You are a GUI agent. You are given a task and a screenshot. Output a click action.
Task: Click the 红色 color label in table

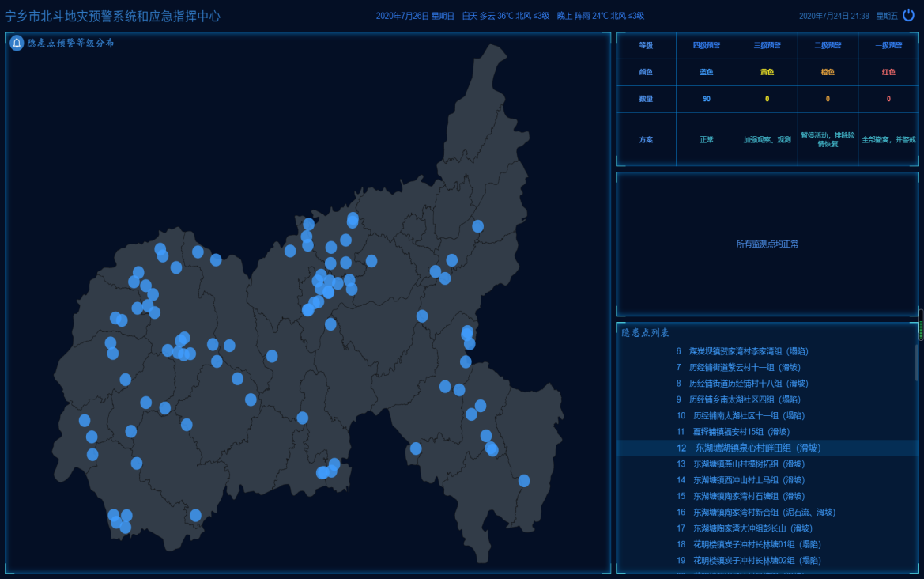(888, 72)
